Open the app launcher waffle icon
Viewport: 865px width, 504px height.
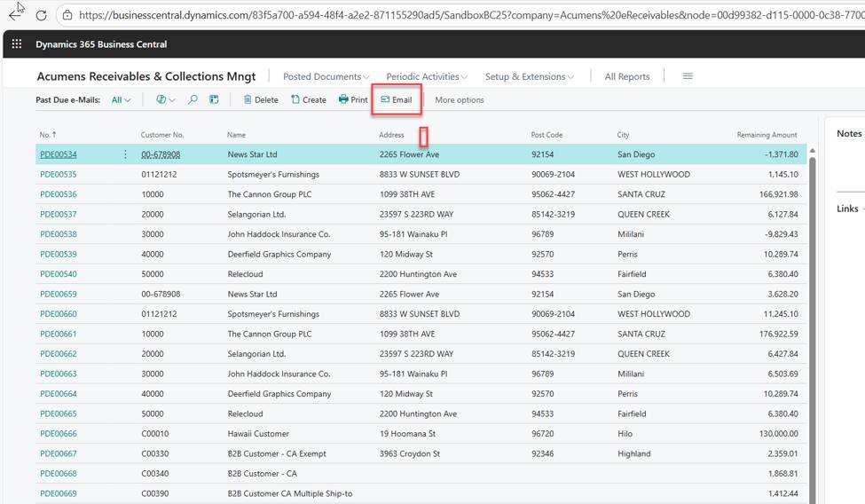click(x=17, y=43)
